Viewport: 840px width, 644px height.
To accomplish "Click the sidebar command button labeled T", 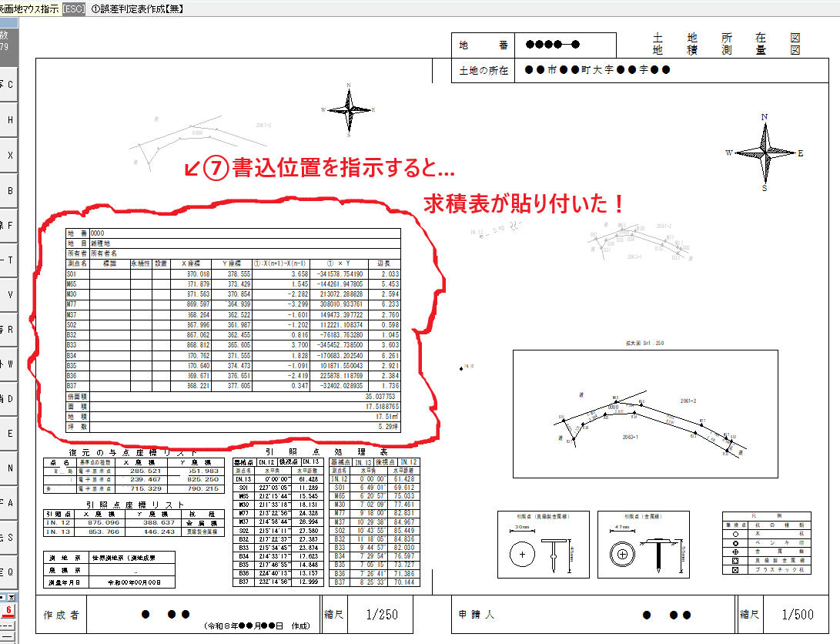I will [x=8, y=260].
